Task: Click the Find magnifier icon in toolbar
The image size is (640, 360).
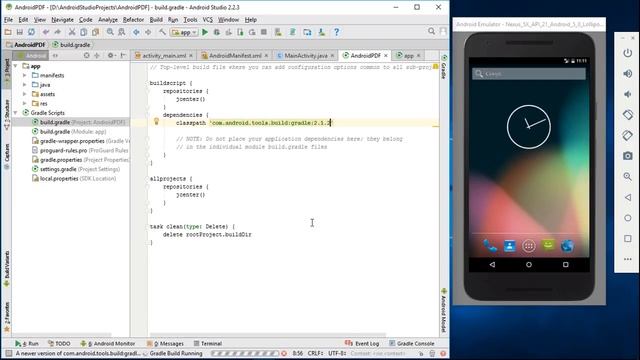Action: [110, 32]
